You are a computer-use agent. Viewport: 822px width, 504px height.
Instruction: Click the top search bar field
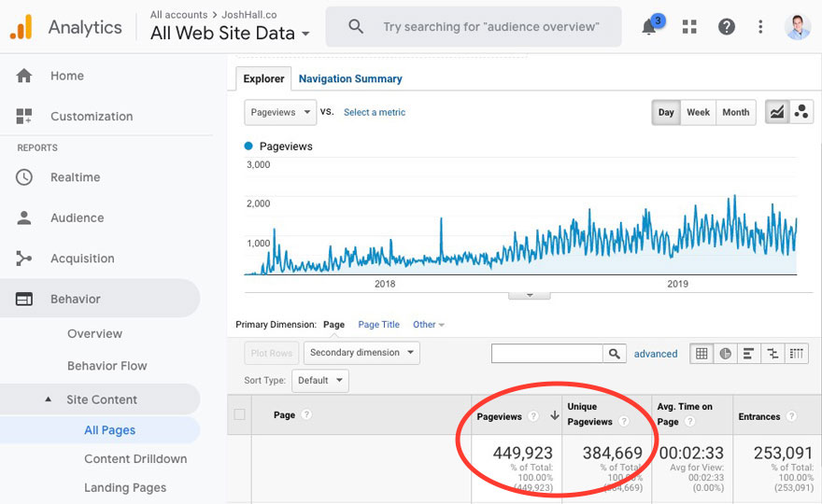pos(490,27)
